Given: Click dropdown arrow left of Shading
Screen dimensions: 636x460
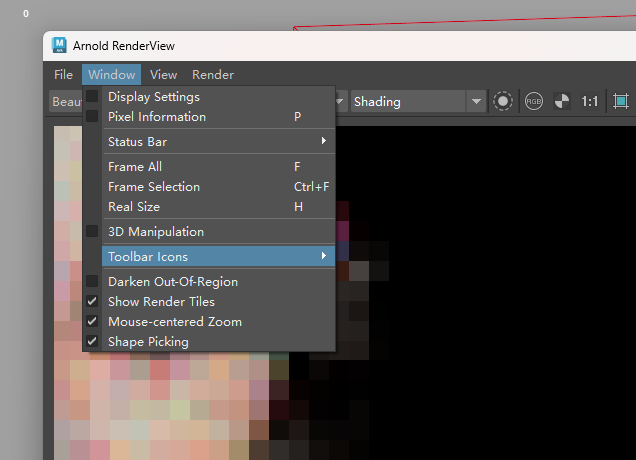Looking at the screenshot, I should point(339,101).
